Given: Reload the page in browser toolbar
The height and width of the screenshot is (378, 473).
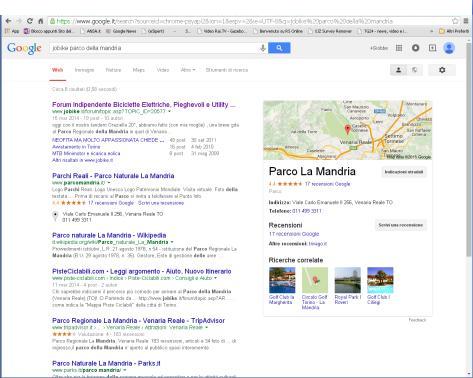Looking at the screenshot, I should tap(30, 21).
